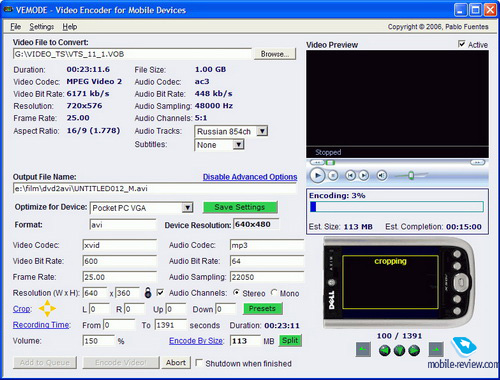Screen dimensions: 500x380
Task: Click the Output File Name field
Action: [x=155, y=189]
